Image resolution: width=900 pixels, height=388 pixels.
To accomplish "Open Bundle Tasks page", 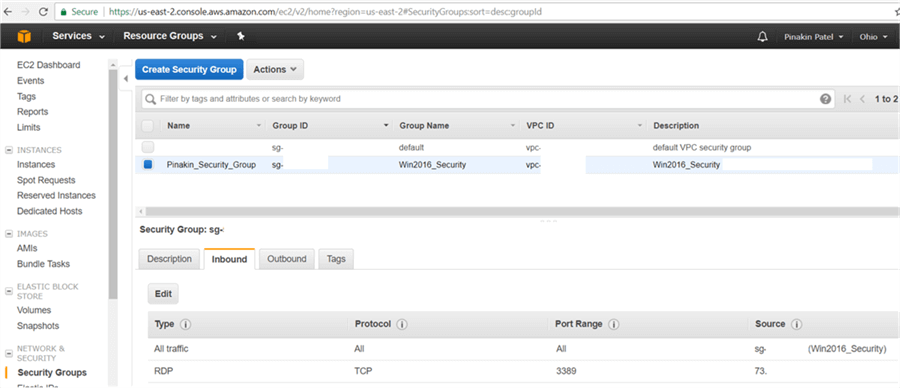I will pos(44,264).
